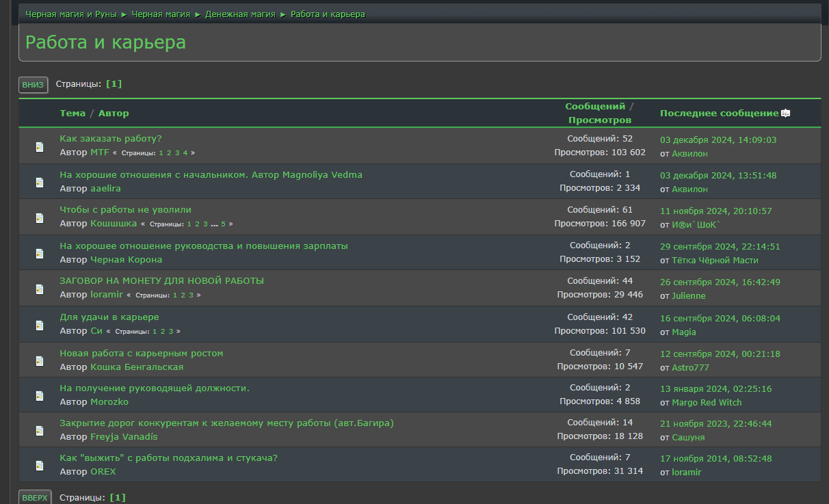Viewport: 829px width, 504px height.
Task: Open last post dated '03 декабря 2024, 14:09:03'
Action: click(x=718, y=140)
